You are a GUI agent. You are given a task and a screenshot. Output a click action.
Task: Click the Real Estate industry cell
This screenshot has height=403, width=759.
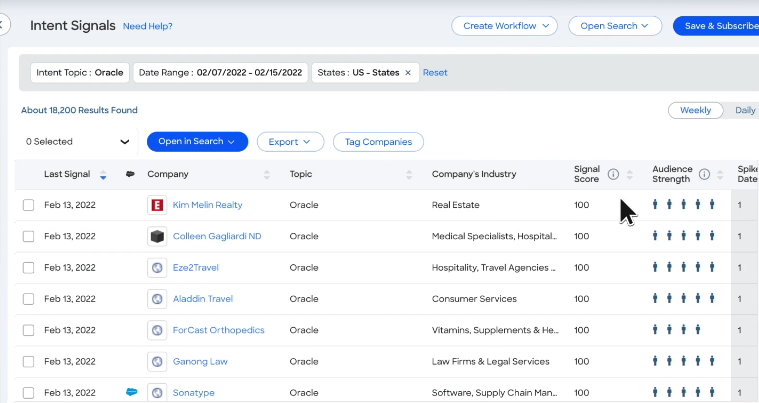[x=455, y=205]
